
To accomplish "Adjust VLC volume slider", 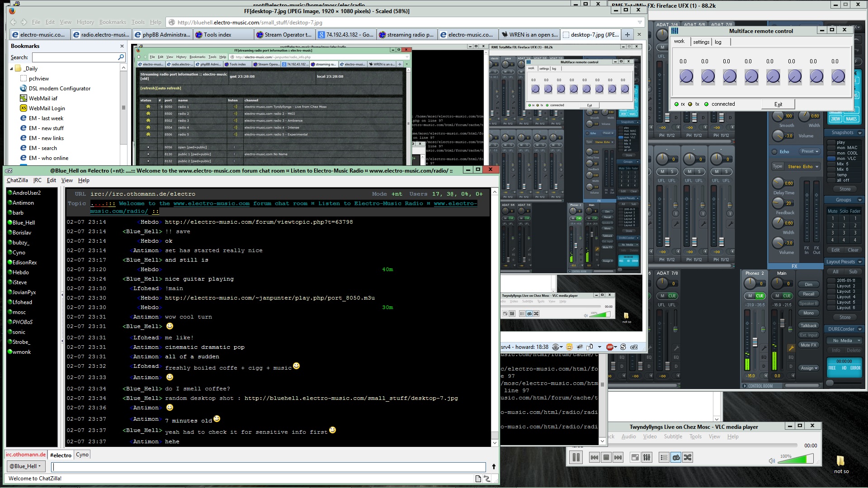I will pyautogui.click(x=796, y=460).
